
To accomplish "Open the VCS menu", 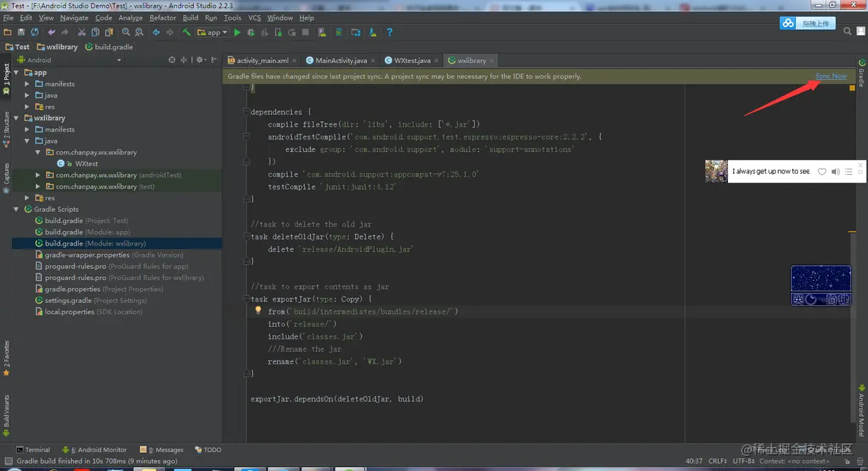I will (x=254, y=17).
